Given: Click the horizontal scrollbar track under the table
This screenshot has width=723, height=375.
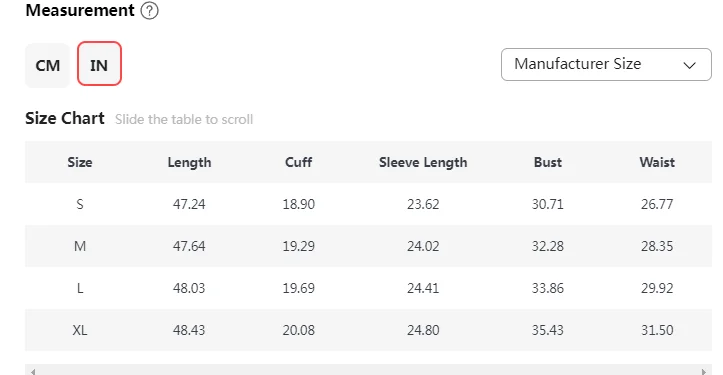Looking at the screenshot, I should pos(368,370).
